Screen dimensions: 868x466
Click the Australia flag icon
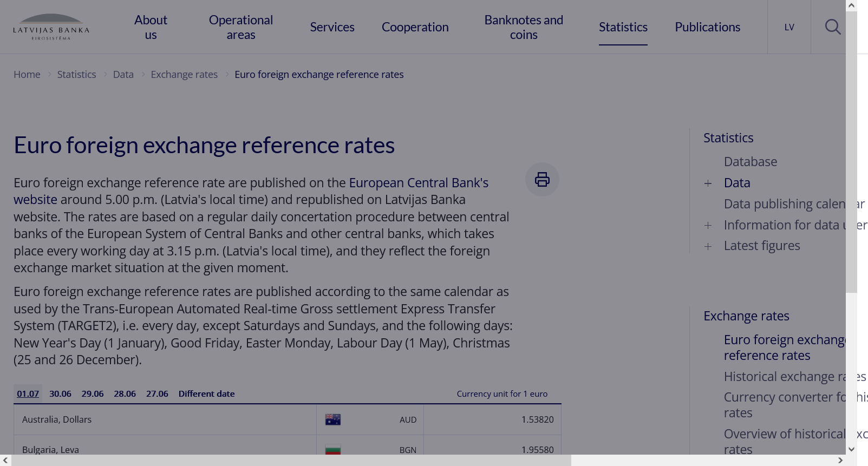[333, 419]
